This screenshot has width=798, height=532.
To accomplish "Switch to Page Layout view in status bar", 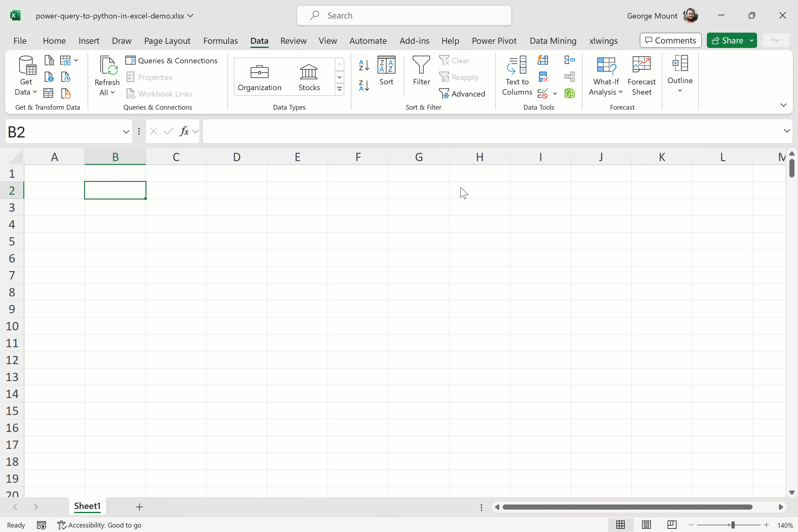I will 646,525.
